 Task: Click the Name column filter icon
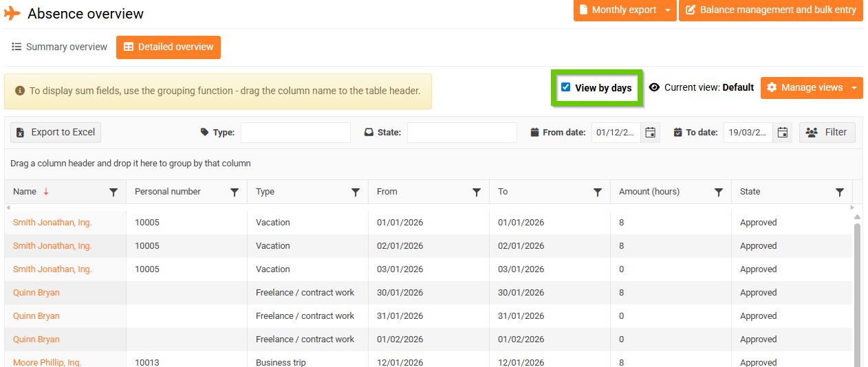(x=113, y=193)
